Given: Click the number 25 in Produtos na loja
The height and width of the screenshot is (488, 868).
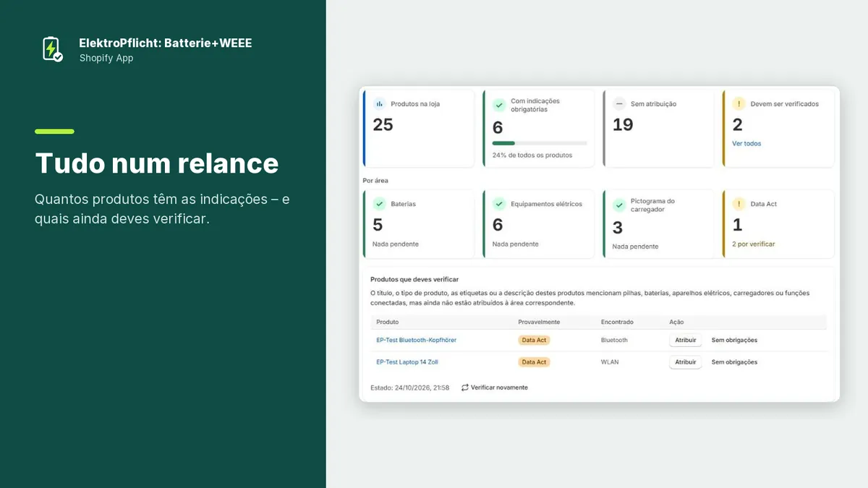Looking at the screenshot, I should pos(383,124).
